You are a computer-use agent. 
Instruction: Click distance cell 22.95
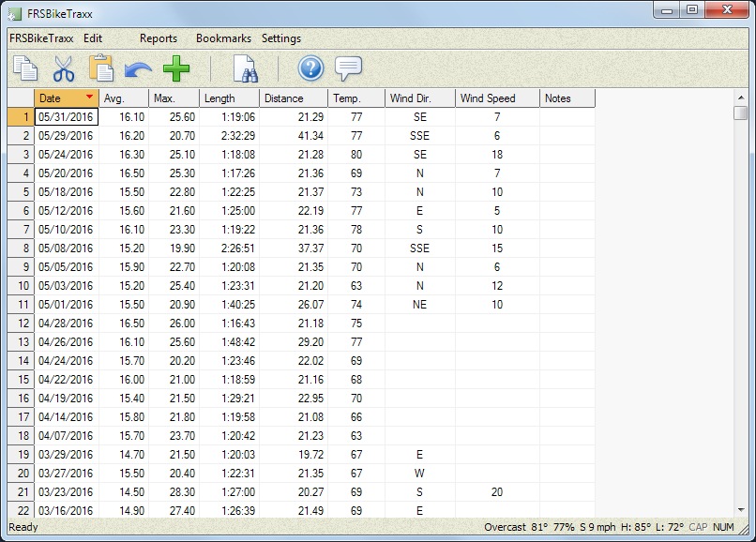click(x=294, y=399)
